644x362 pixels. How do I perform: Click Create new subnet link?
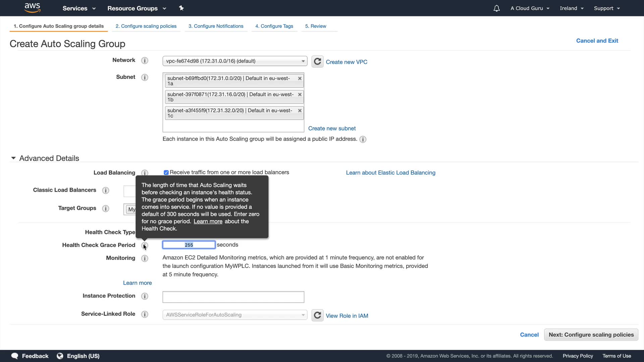(x=332, y=128)
